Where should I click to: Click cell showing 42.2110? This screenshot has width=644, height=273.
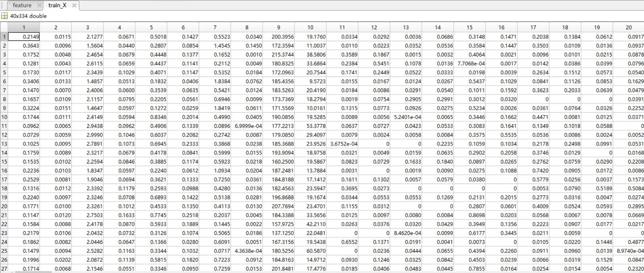coord(310,224)
